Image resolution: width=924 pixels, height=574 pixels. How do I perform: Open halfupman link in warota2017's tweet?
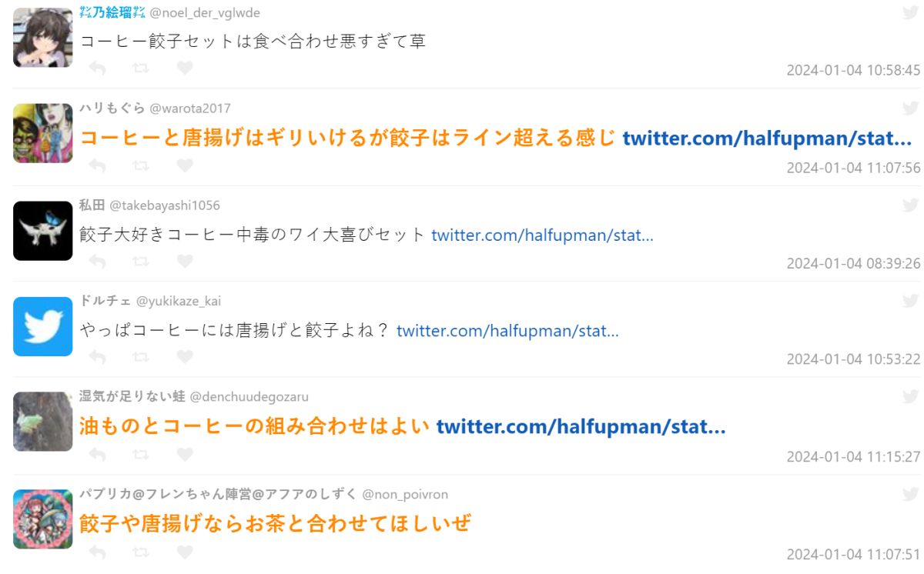pyautogui.click(x=767, y=138)
